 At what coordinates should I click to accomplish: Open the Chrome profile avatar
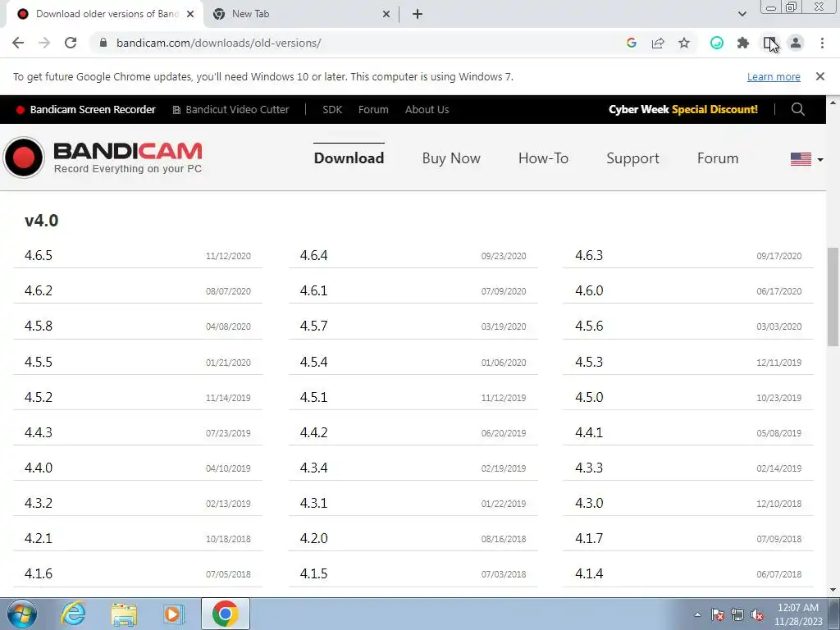point(796,43)
